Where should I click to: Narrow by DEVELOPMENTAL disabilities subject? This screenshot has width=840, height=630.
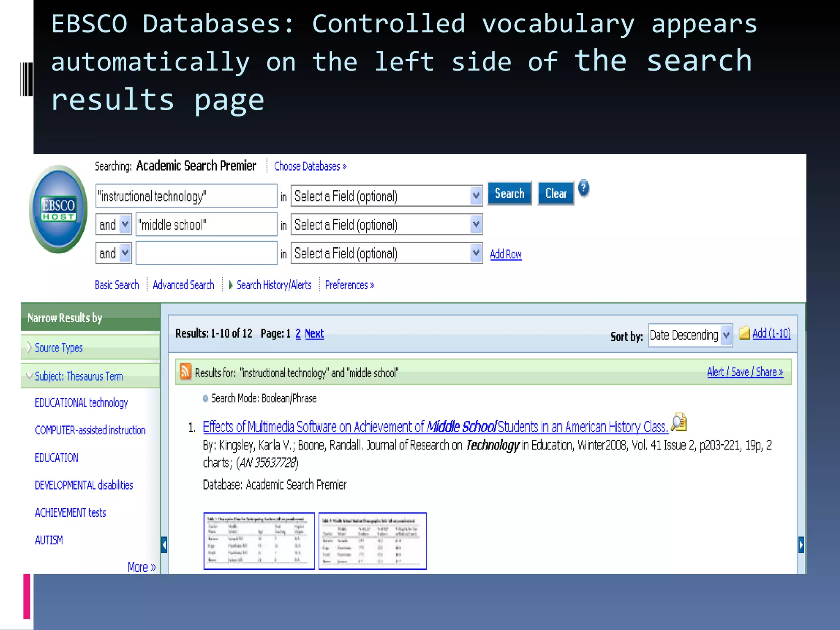[x=84, y=485]
